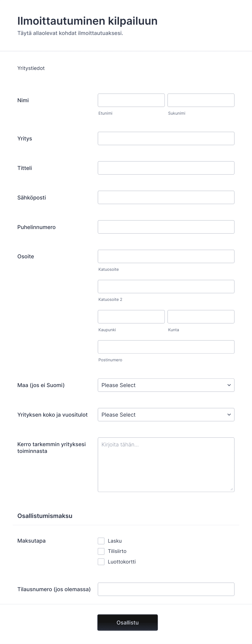
Task: Click the Osallistu submit button
Action: (x=128, y=623)
